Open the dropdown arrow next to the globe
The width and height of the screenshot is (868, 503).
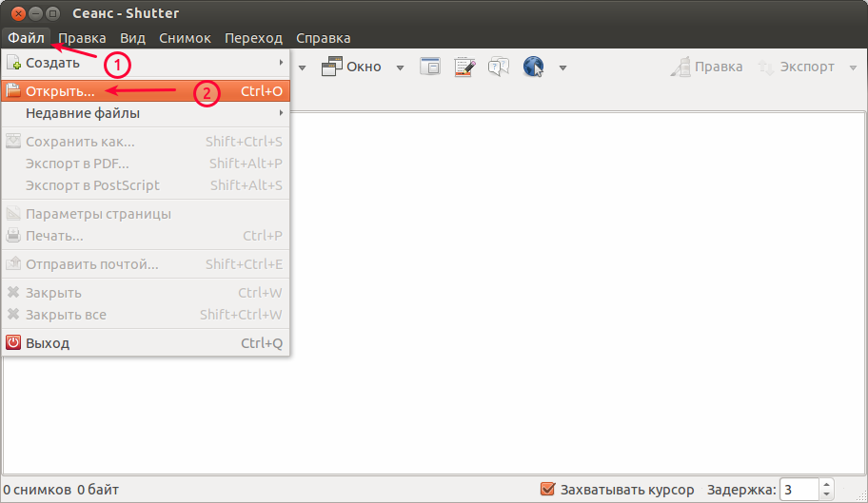(x=563, y=68)
